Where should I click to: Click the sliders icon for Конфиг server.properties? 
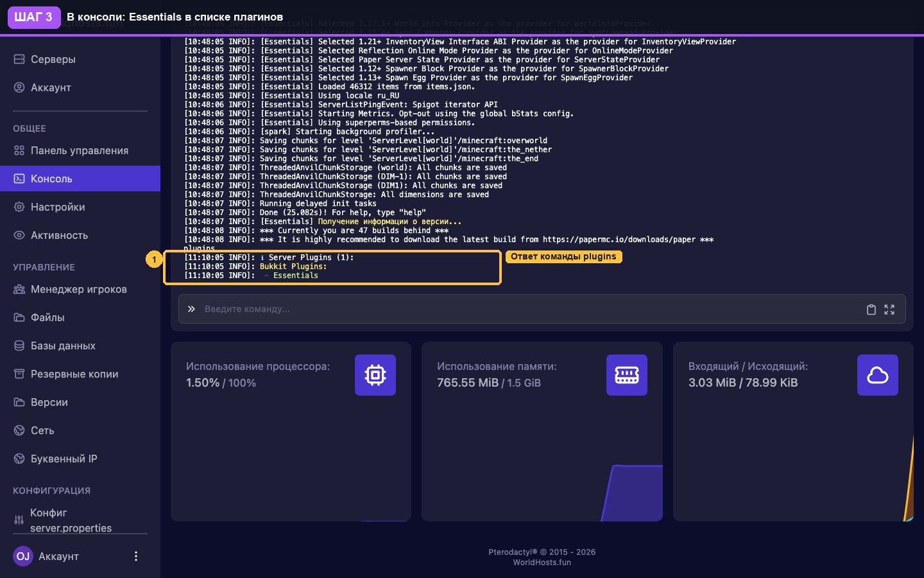coord(19,520)
